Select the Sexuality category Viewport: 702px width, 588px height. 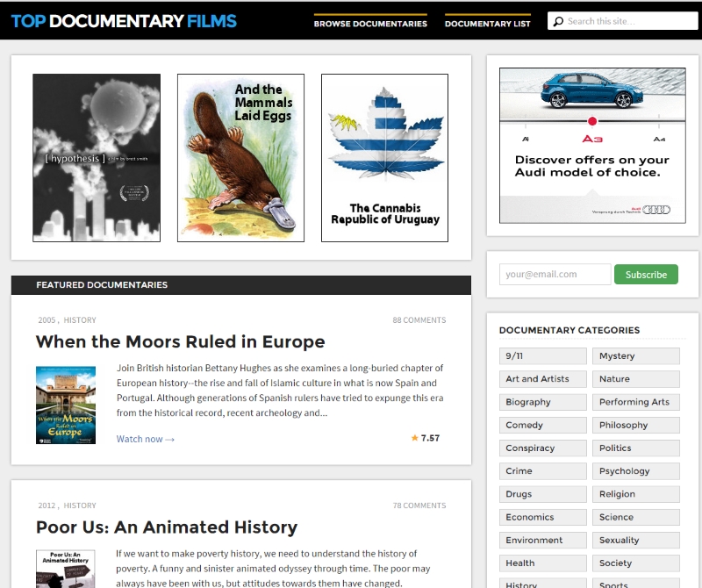635,540
